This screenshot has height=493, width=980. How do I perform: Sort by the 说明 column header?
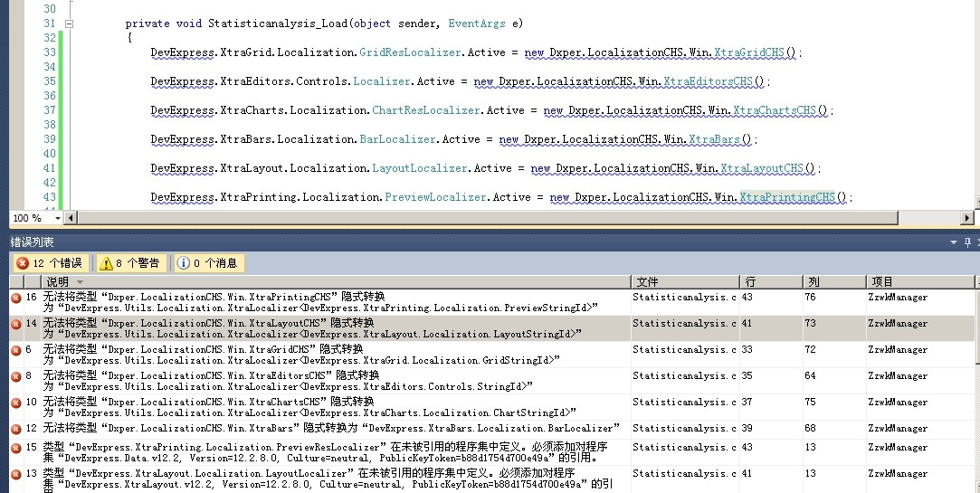(x=337, y=282)
